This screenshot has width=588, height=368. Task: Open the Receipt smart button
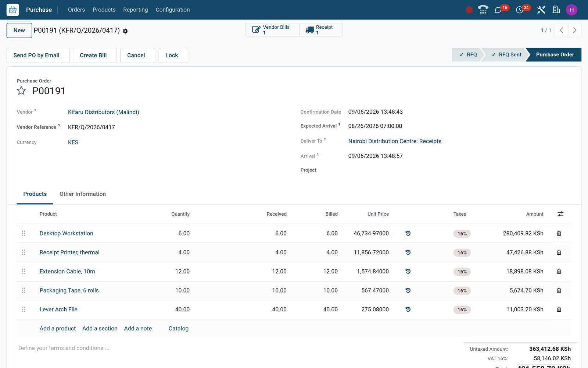tap(321, 30)
